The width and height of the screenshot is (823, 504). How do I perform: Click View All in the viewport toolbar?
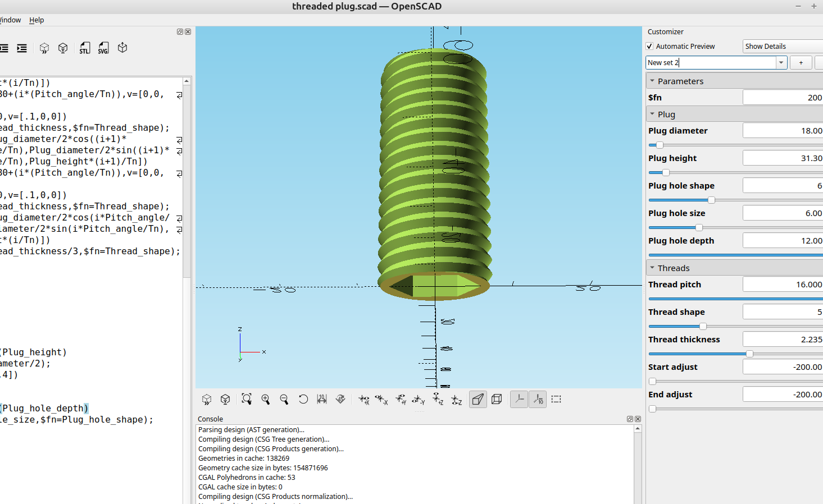247,399
